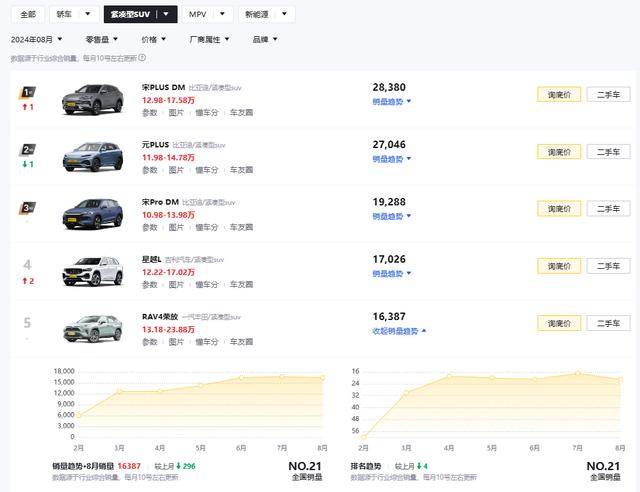Image resolution: width=640 pixels, height=492 pixels.
Task: Open 参数 link for 星越L
Action: [x=149, y=285]
